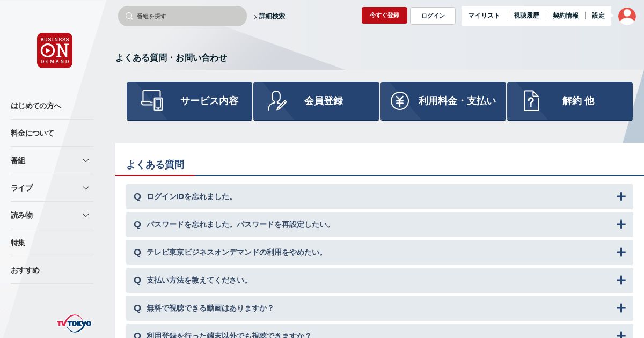Expand the 利用をやめたい question plus icon
644x338 pixels.
click(x=621, y=252)
